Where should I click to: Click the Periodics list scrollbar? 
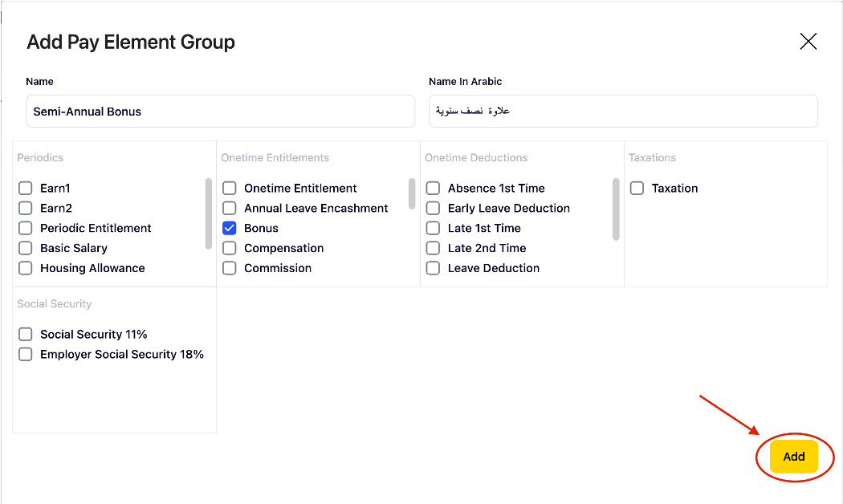[209, 213]
